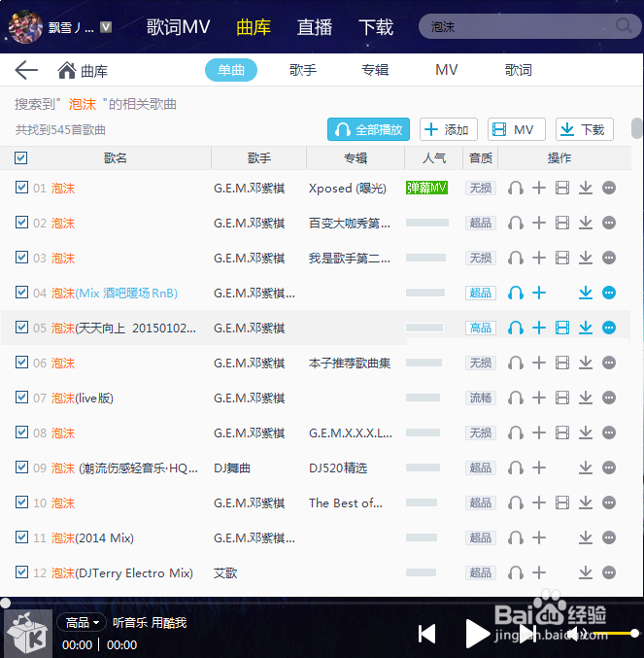644x658 pixels.
Task: Click the 下载 batch download button
Action: (x=585, y=129)
